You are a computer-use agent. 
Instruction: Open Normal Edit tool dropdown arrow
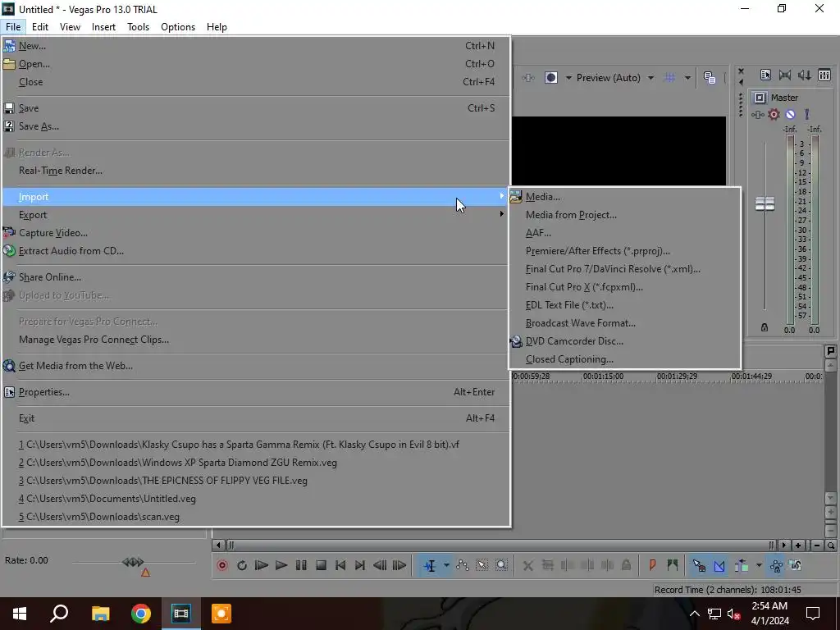tap(446, 565)
